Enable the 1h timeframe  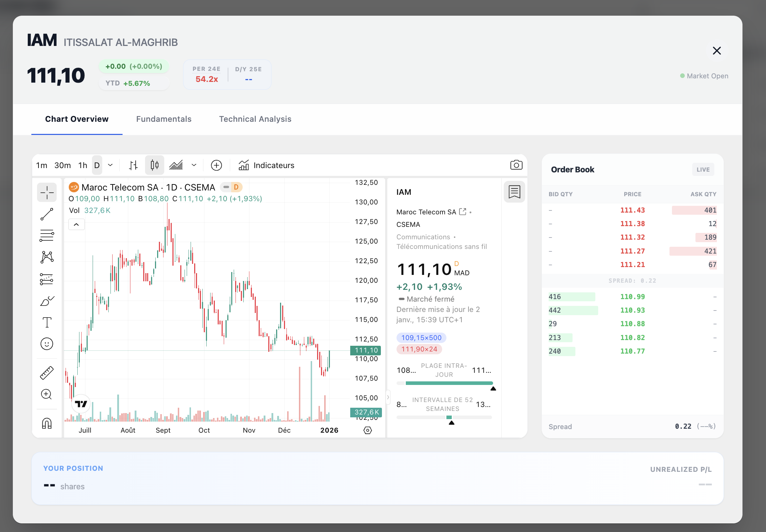pyautogui.click(x=82, y=165)
